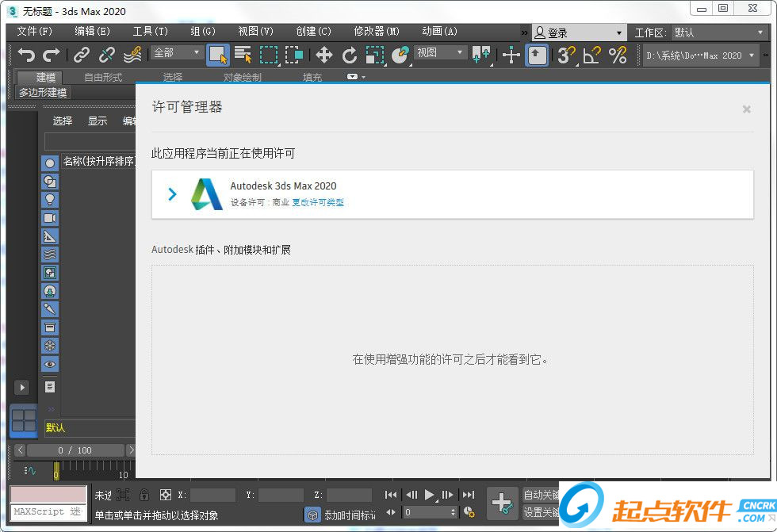The width and height of the screenshot is (777, 532).
Task: Click the MAXScript mini listener input field
Action: (48, 512)
